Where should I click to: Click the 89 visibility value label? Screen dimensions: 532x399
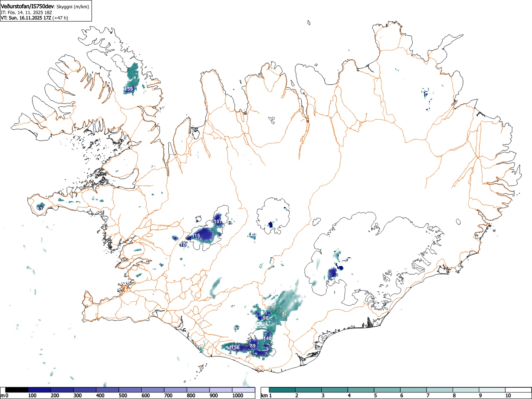point(253,346)
